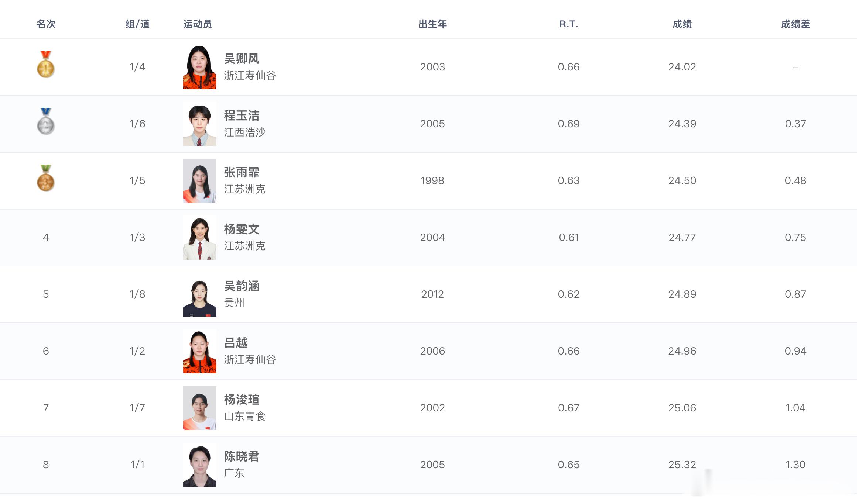Image resolution: width=859 pixels, height=504 pixels.
Task: Click time difference 1.30
Action: (x=795, y=465)
